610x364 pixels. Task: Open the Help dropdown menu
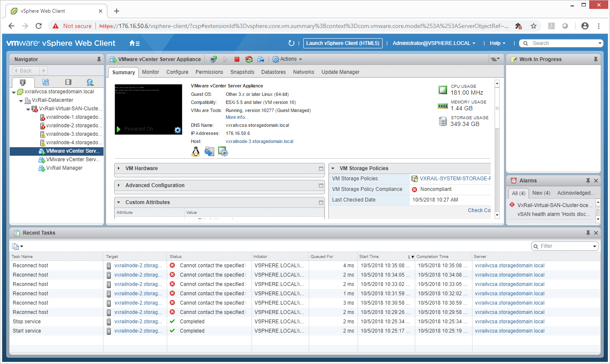[x=498, y=43]
